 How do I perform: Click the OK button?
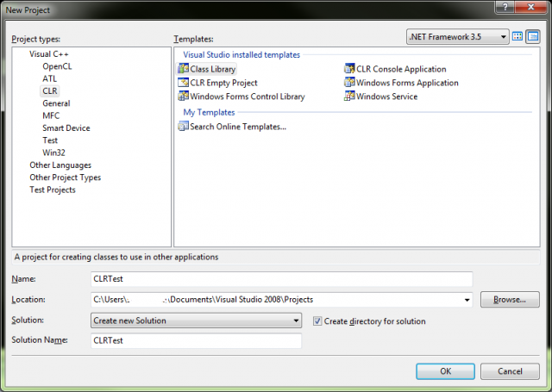(x=445, y=371)
